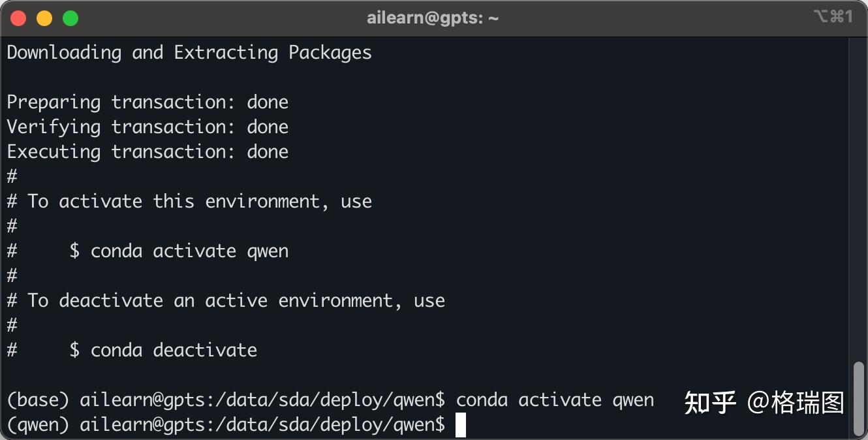Click the ⌥⌘1 shortcut indicator in title bar
The width and height of the screenshot is (868, 440).
[x=833, y=17]
